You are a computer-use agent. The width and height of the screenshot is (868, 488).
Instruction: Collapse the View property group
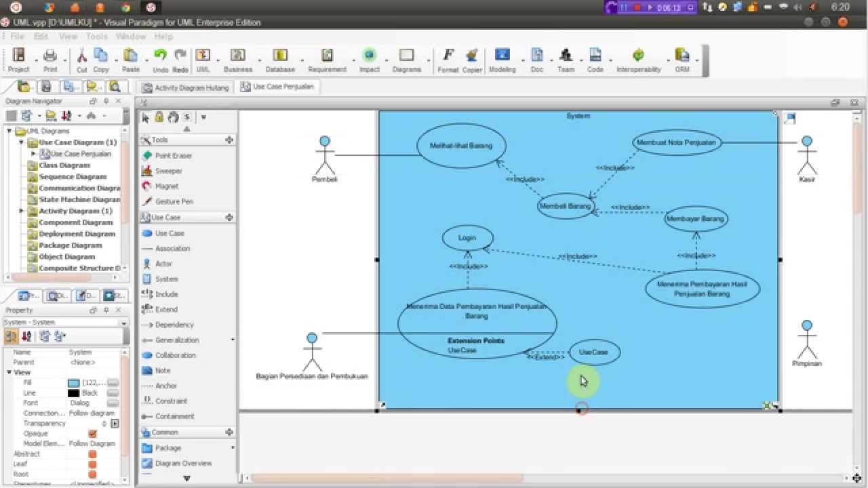[x=9, y=372]
